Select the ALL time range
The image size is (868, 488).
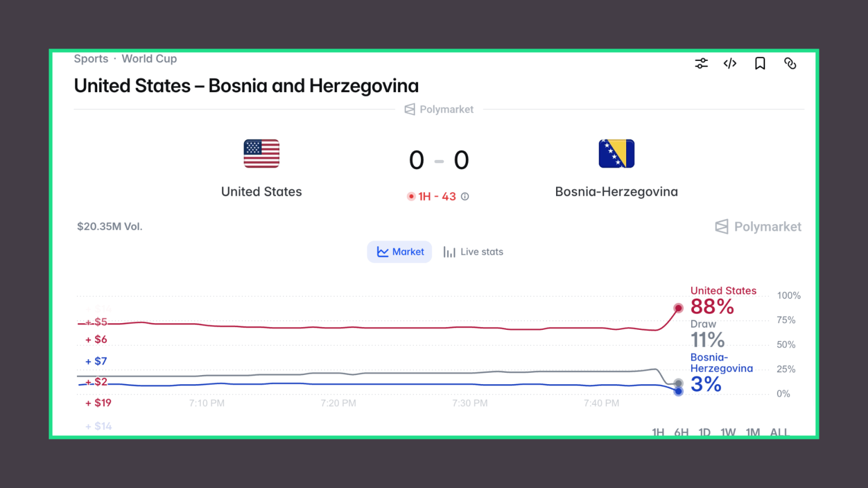pyautogui.click(x=779, y=432)
